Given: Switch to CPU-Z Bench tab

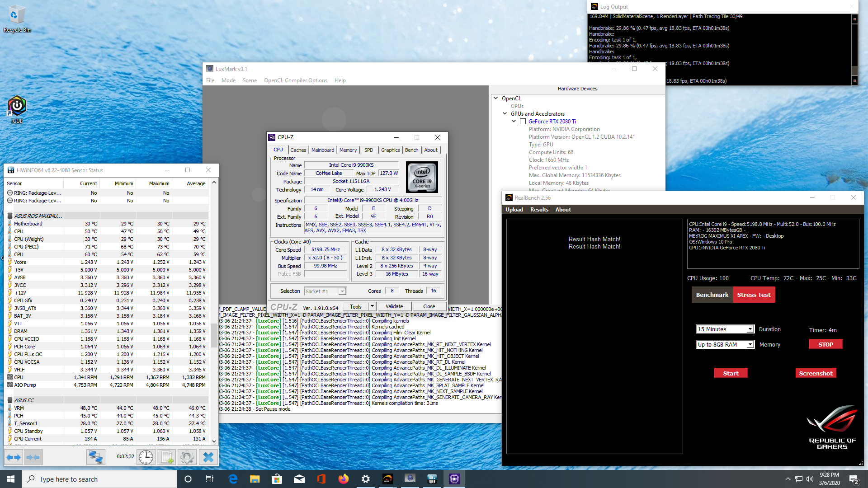Looking at the screenshot, I should tap(411, 150).
